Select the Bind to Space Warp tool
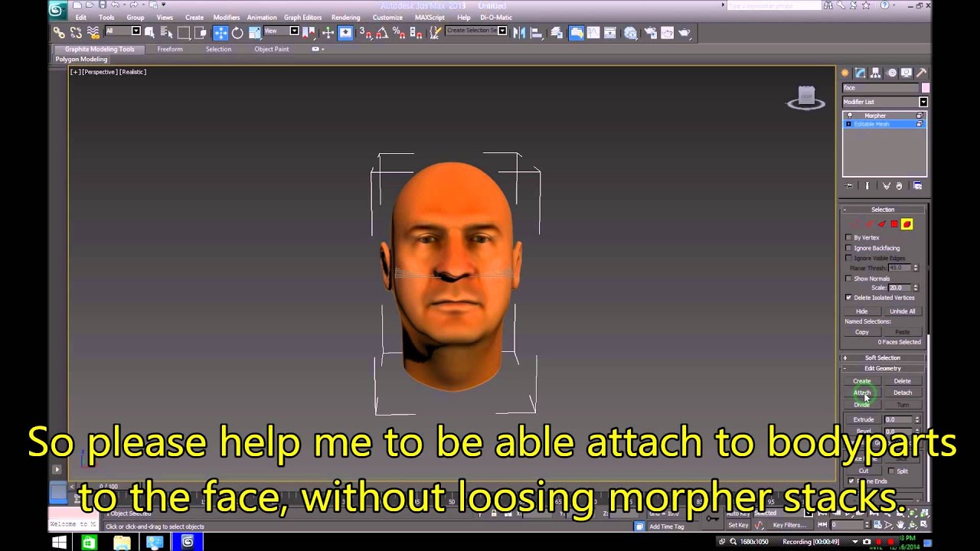Viewport: 980px width, 551px height. pyautogui.click(x=93, y=32)
